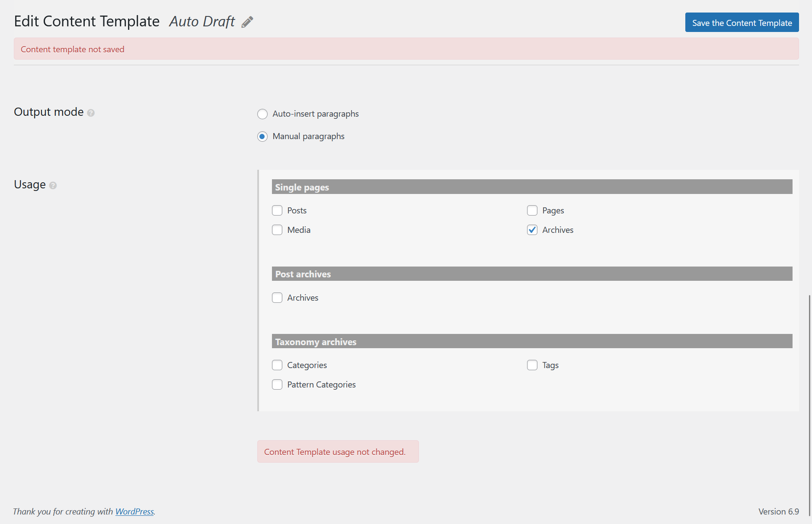Save the Content Template
812x524 pixels.
coord(742,22)
